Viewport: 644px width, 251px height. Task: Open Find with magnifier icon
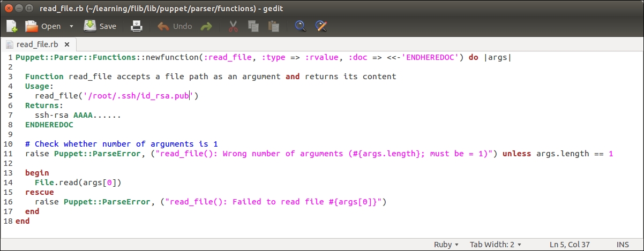click(x=301, y=26)
